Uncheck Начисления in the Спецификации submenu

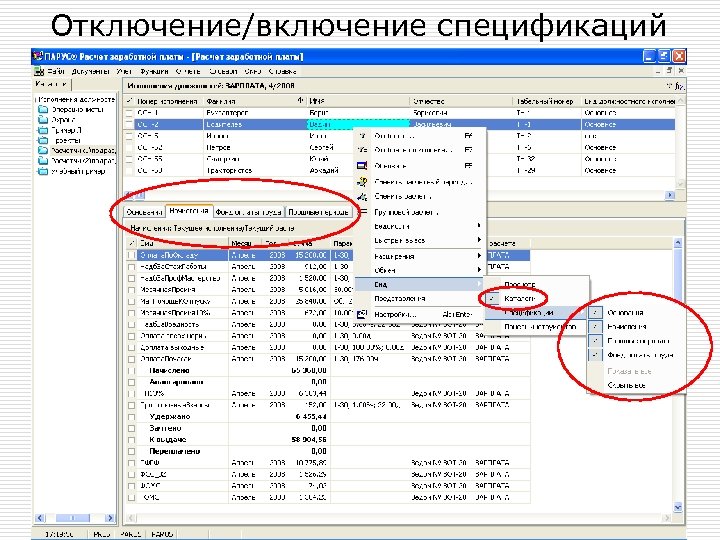595,326
